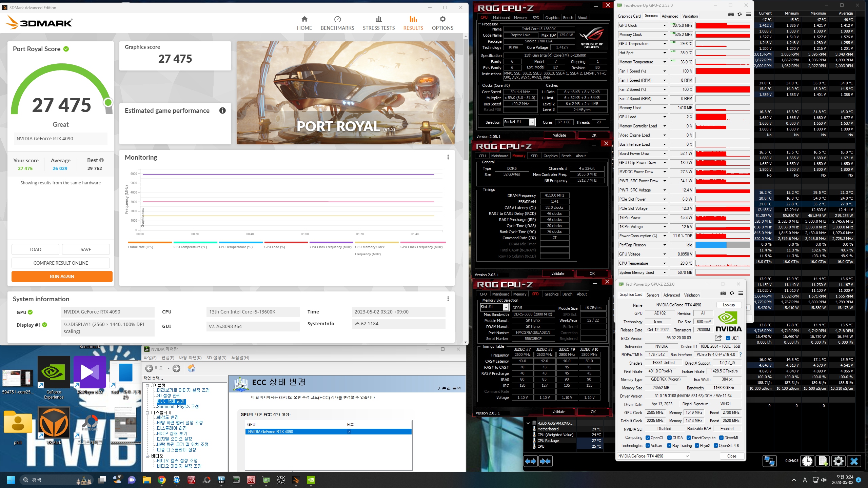
Task: Click the BIOS share/export icon in GPU-Z
Action: pos(718,338)
